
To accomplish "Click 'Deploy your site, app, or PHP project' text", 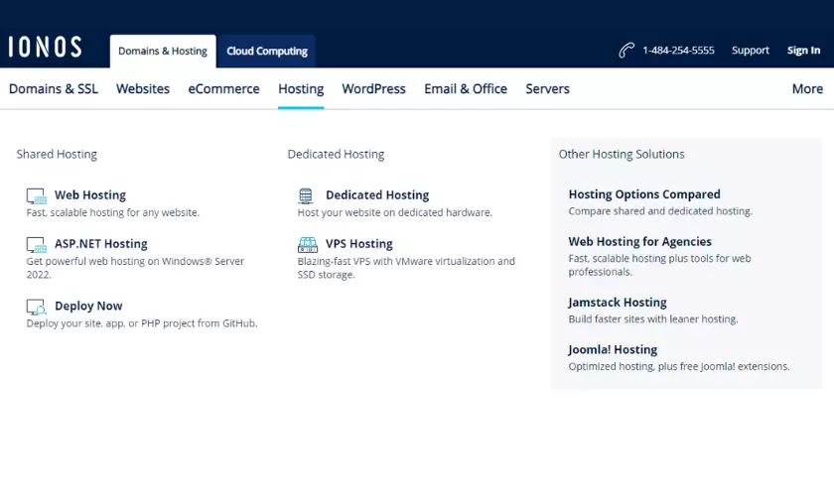I will coord(141,323).
